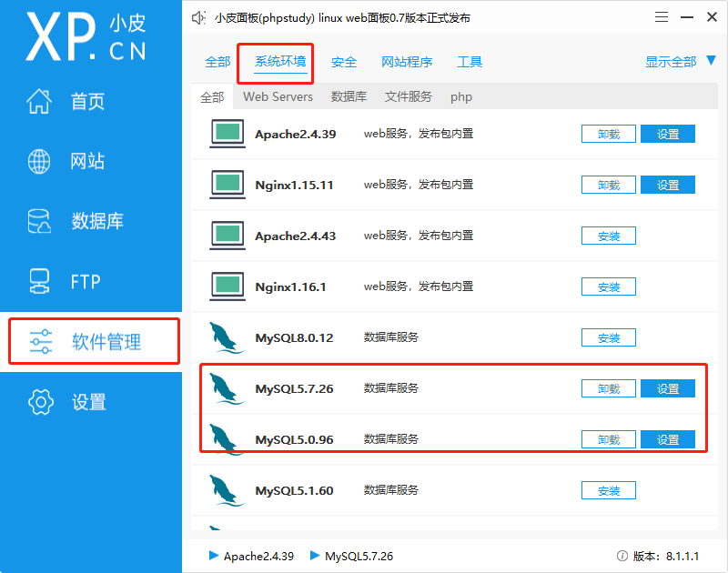Filter by 数据库 sub-tab
Image resolution: width=728 pixels, height=573 pixels.
(349, 97)
